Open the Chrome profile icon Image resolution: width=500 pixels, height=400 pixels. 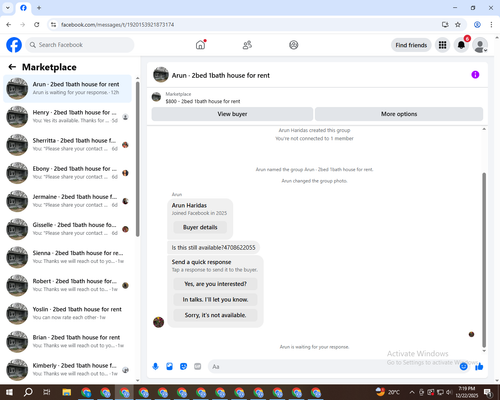(x=477, y=25)
